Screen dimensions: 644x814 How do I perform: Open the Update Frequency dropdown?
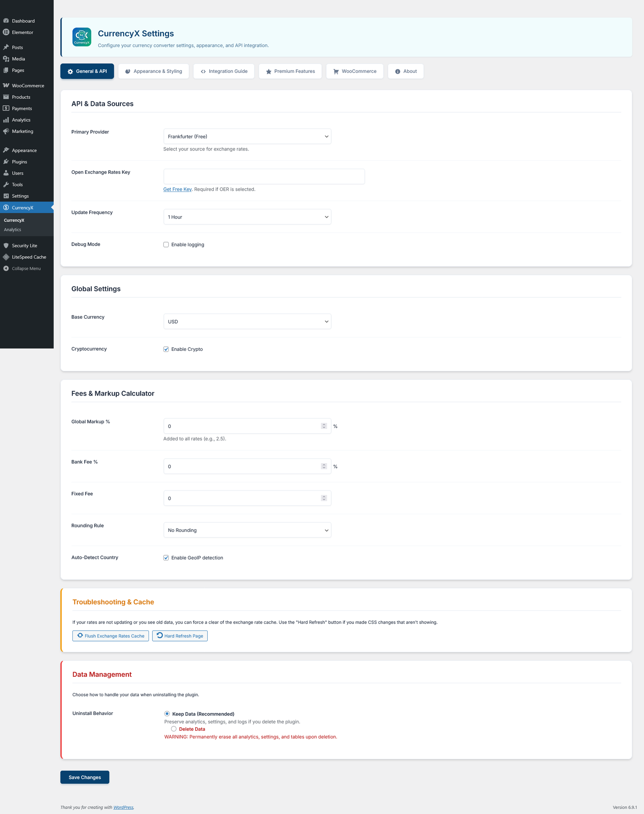[247, 217]
